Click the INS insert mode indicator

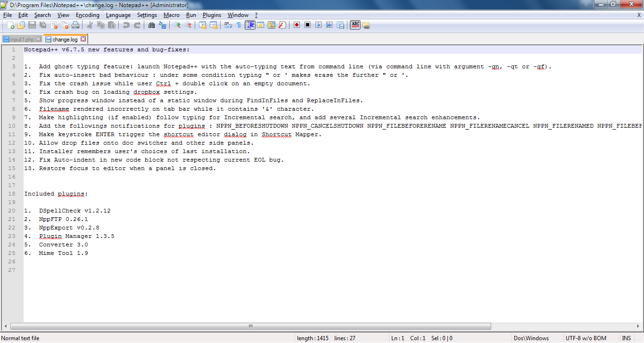[627, 338]
